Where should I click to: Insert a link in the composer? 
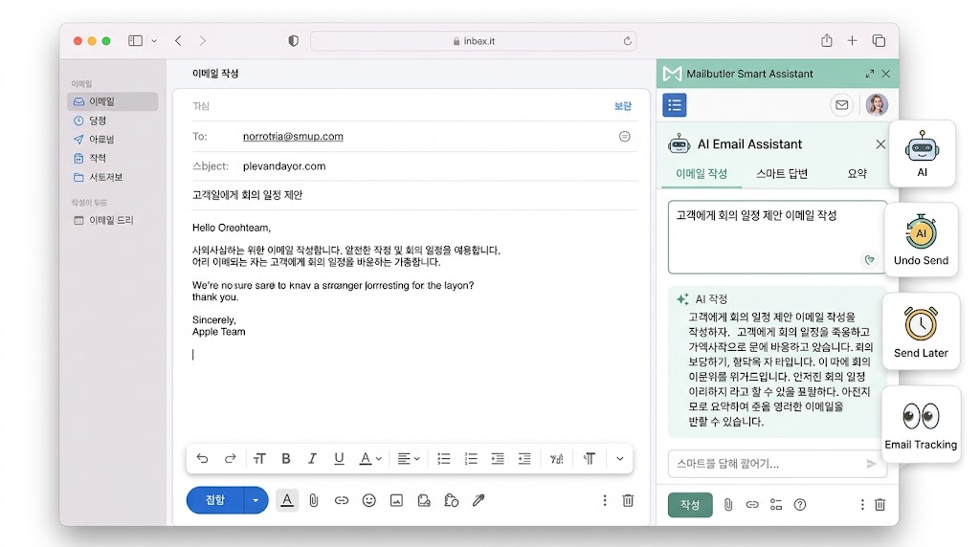(342, 500)
